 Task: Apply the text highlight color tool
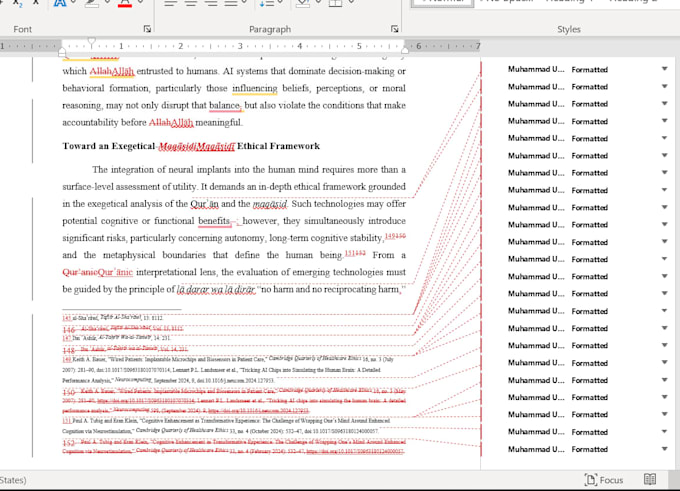[92, 3]
